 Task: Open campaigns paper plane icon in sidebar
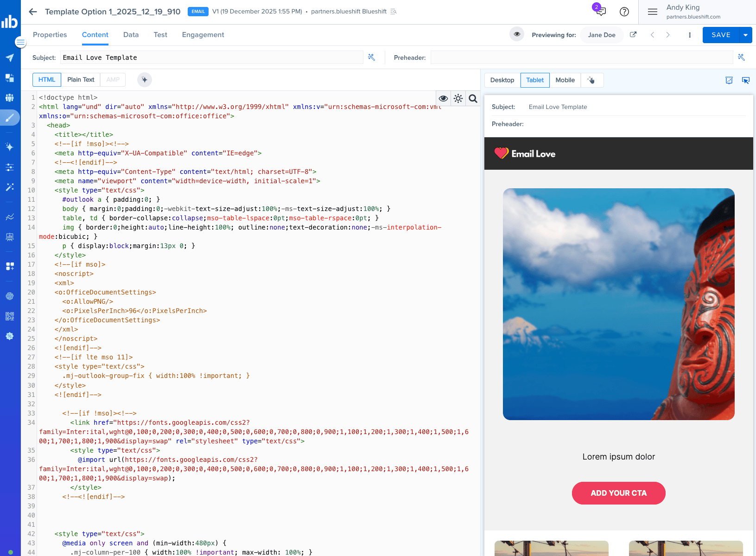[x=10, y=58]
